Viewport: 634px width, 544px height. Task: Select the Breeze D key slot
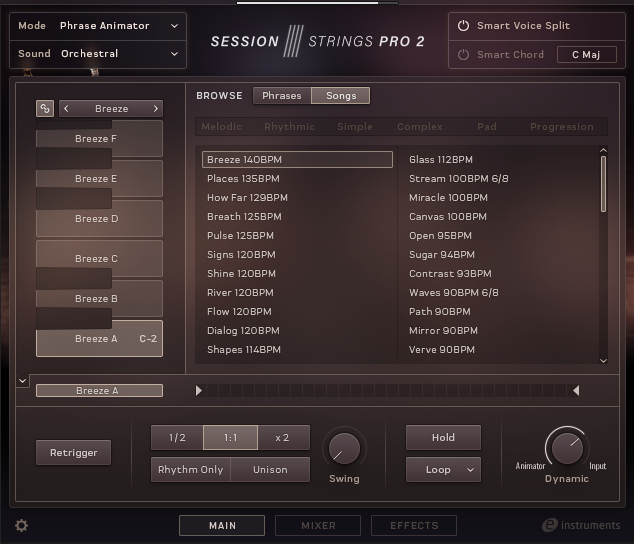[99, 218]
